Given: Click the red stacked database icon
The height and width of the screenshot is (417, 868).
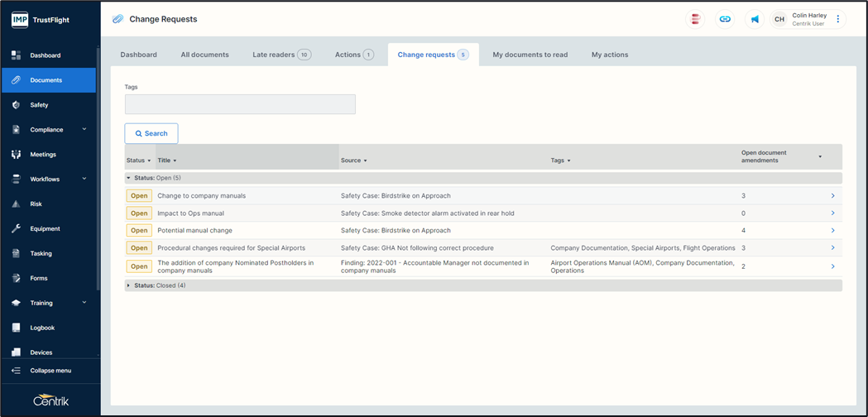Looking at the screenshot, I should [696, 19].
